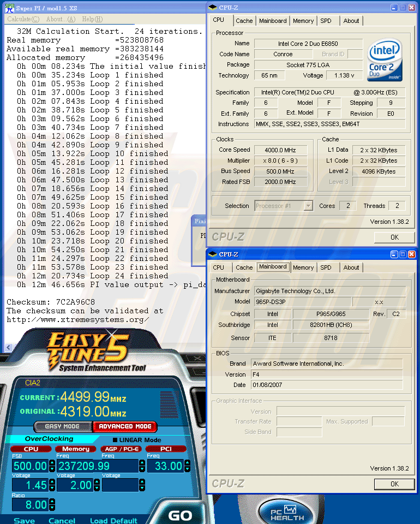Click the ORIGINAL 4319.00 MHz readout
The height and width of the screenshot is (524, 420).
pyautogui.click(x=73, y=412)
